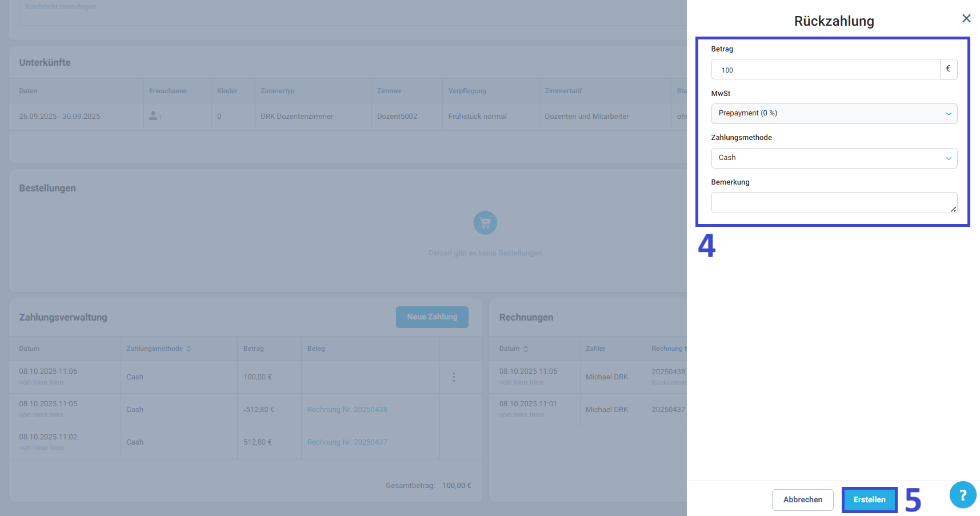Screen dimensions: 980x516
Task: Click the three-dot menu for 100,00 € payment
Action: pos(454,377)
